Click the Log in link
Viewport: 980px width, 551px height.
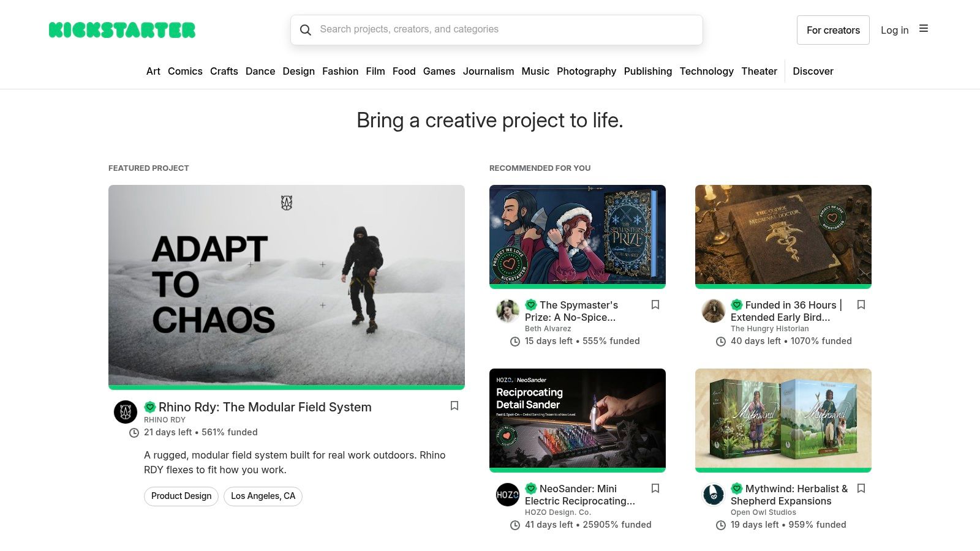coord(894,29)
